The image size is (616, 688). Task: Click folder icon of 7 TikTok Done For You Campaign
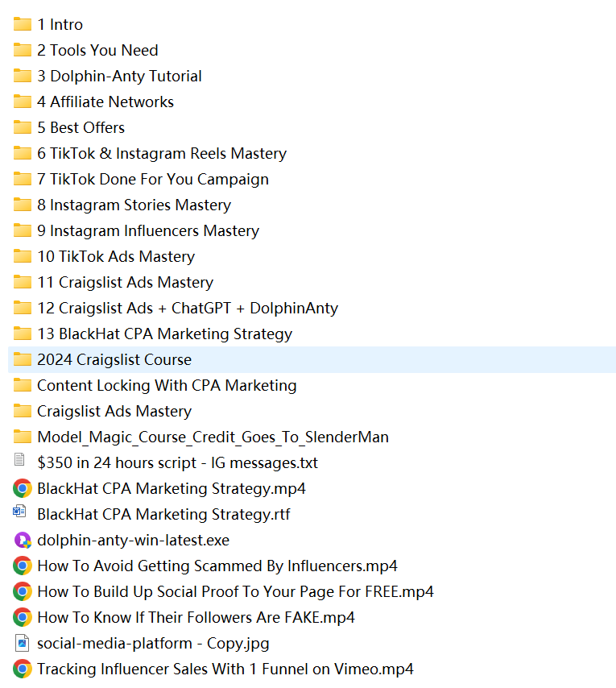coord(22,179)
